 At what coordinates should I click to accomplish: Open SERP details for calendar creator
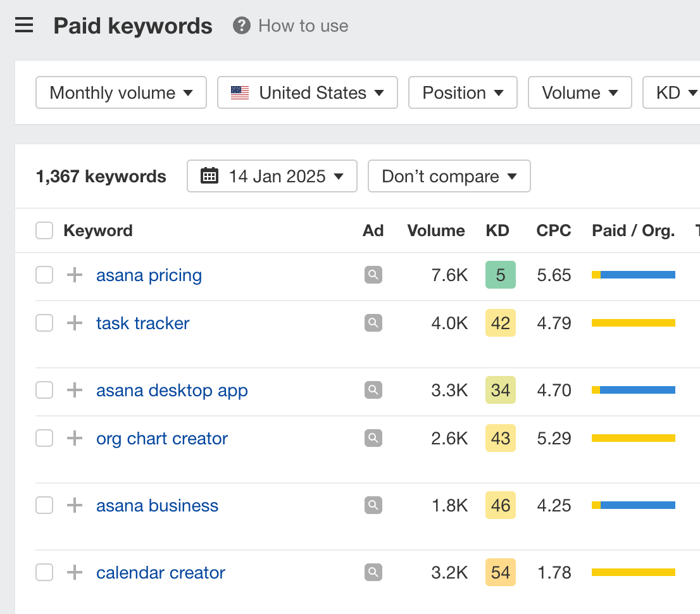click(373, 572)
